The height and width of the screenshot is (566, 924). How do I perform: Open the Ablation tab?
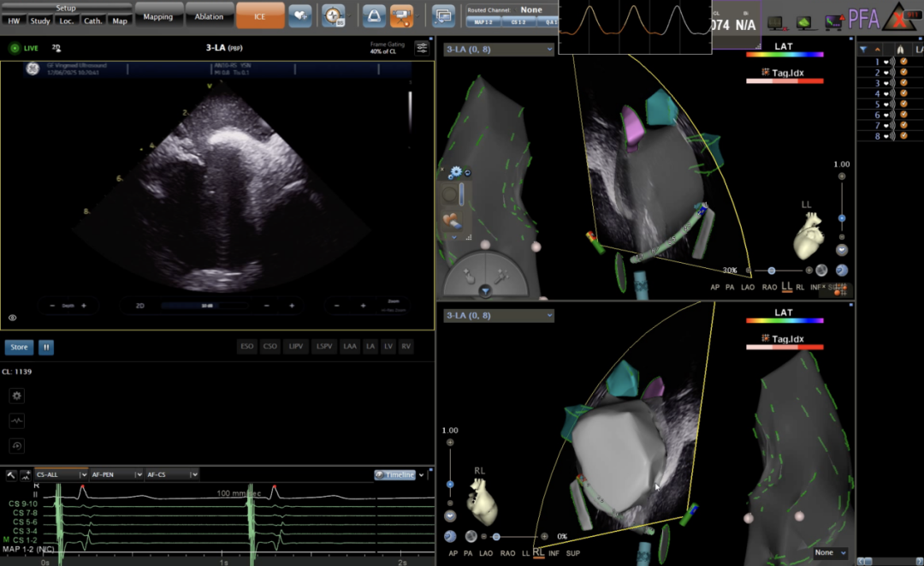pos(209,16)
